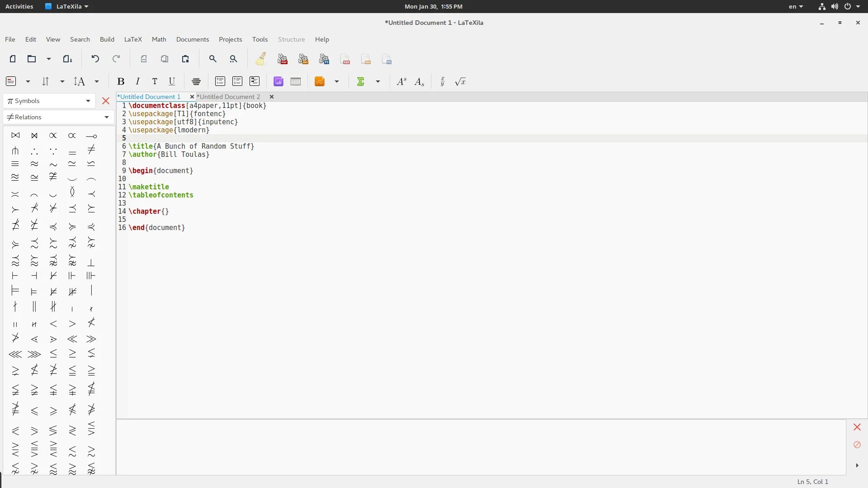Screen dimensions: 868x488
Task: Toggle underline text formatting
Action: tap(172, 82)
